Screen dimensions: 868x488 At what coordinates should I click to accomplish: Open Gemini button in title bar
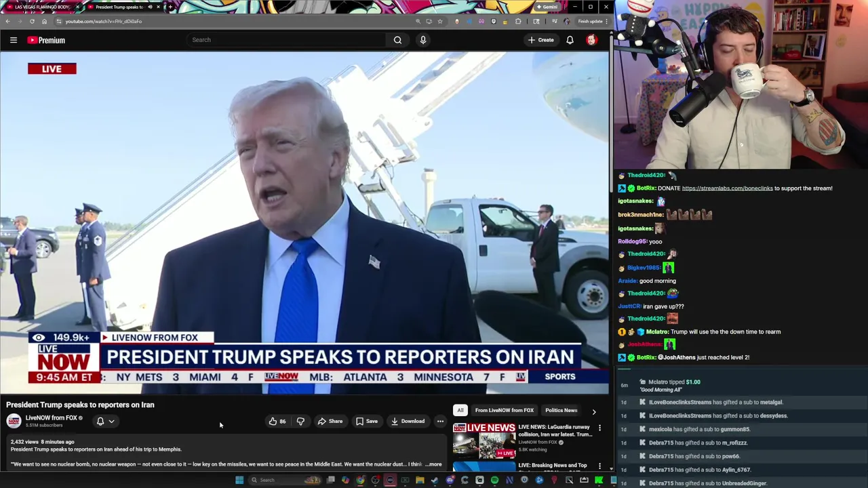(547, 7)
